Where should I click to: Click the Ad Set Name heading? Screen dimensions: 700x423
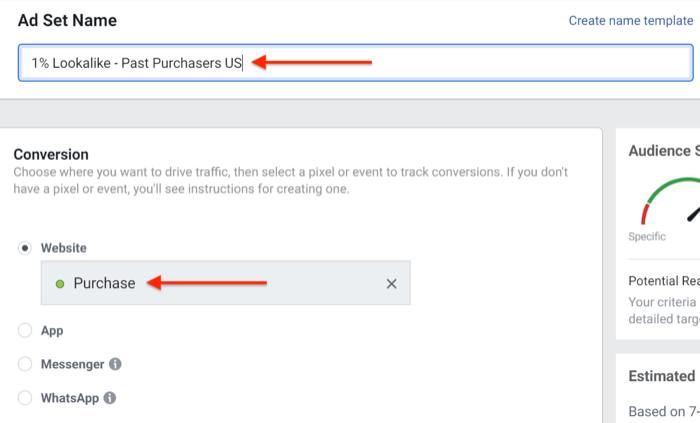67,20
